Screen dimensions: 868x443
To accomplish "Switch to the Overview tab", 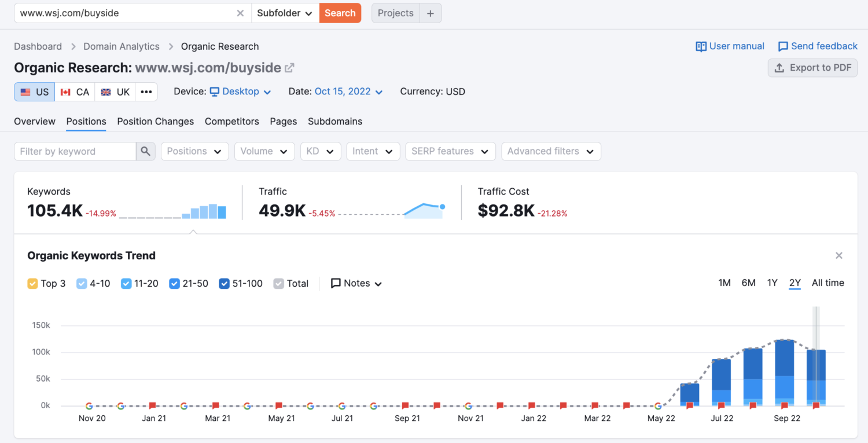I will [35, 122].
